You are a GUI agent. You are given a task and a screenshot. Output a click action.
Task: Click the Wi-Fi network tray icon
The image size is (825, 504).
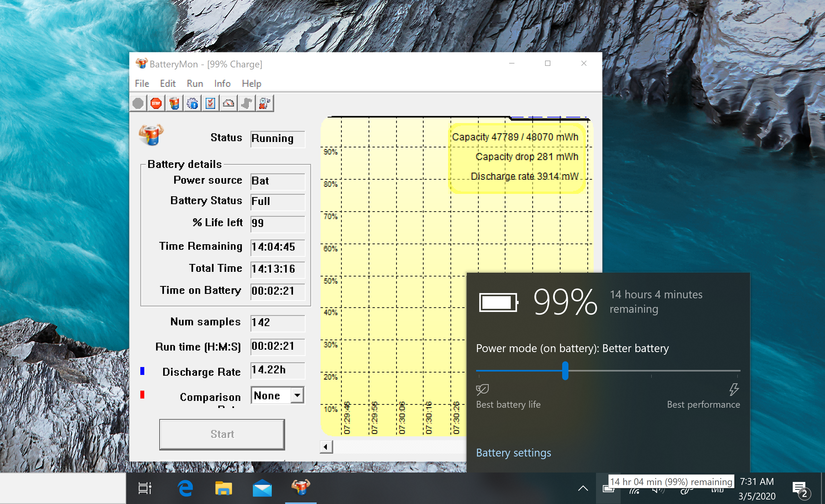coord(635,491)
